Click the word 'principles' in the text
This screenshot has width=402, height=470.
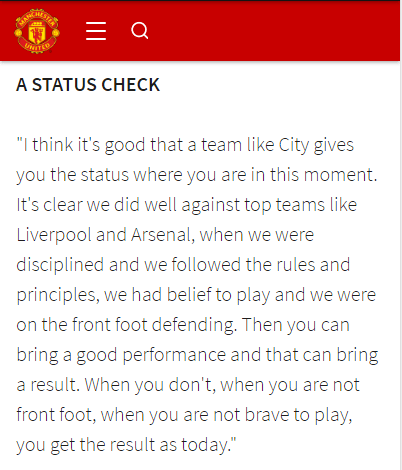(56, 295)
